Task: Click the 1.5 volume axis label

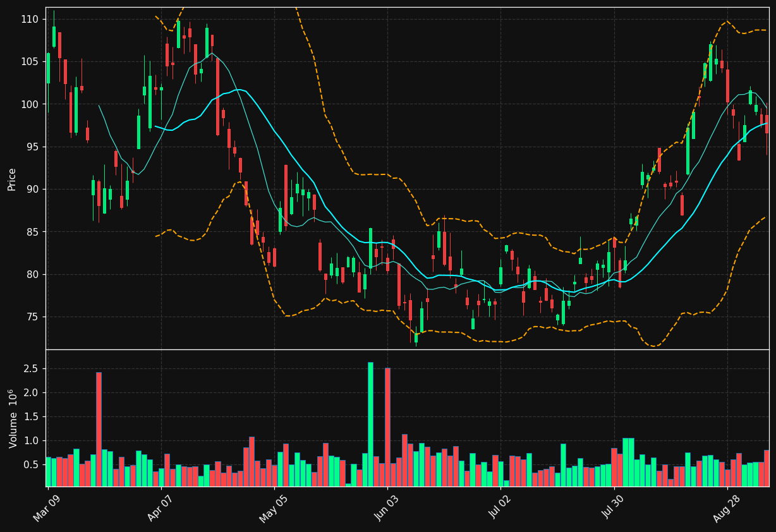Action: (x=31, y=416)
